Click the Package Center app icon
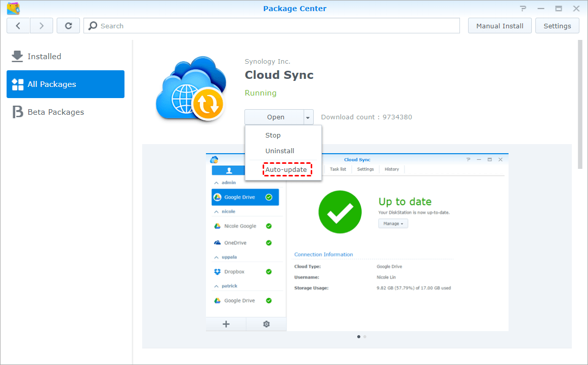Viewport: 588px width, 365px height. pyautogui.click(x=13, y=9)
